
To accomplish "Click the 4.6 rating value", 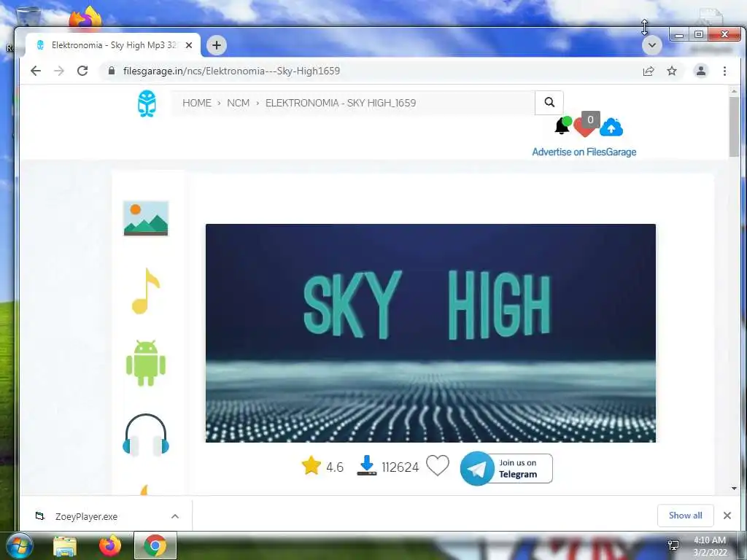I will (x=334, y=467).
